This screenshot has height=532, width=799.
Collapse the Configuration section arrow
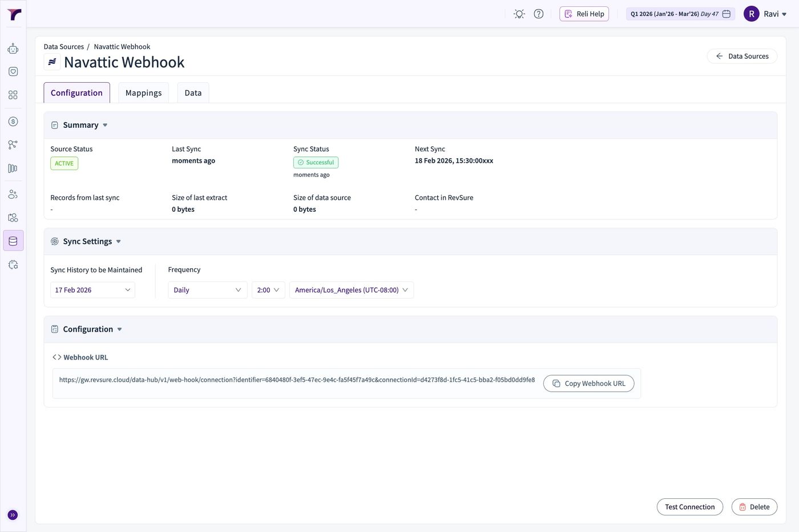120,329
